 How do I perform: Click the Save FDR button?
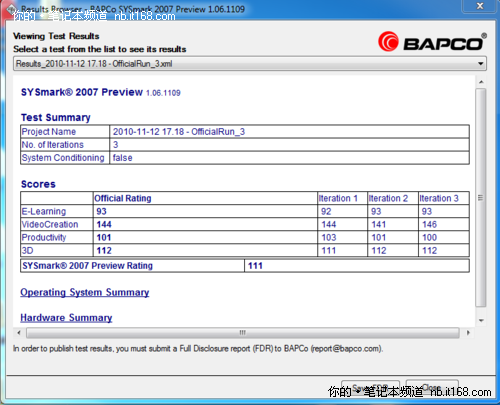pos(370,388)
